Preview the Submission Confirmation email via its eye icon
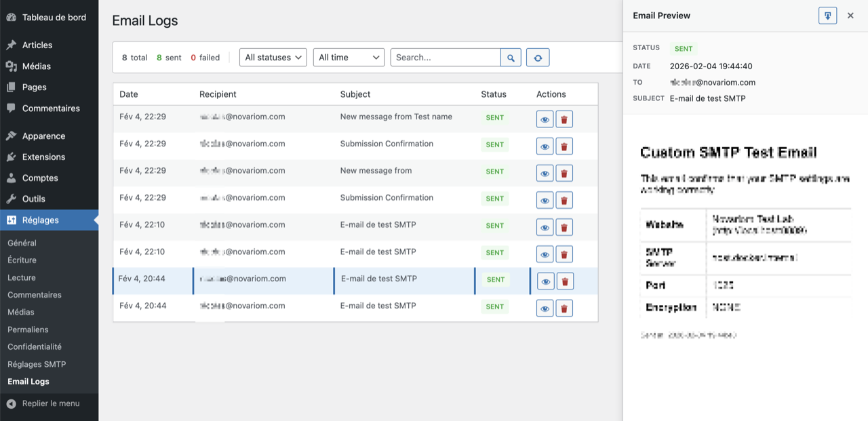The image size is (868, 421). tap(545, 146)
